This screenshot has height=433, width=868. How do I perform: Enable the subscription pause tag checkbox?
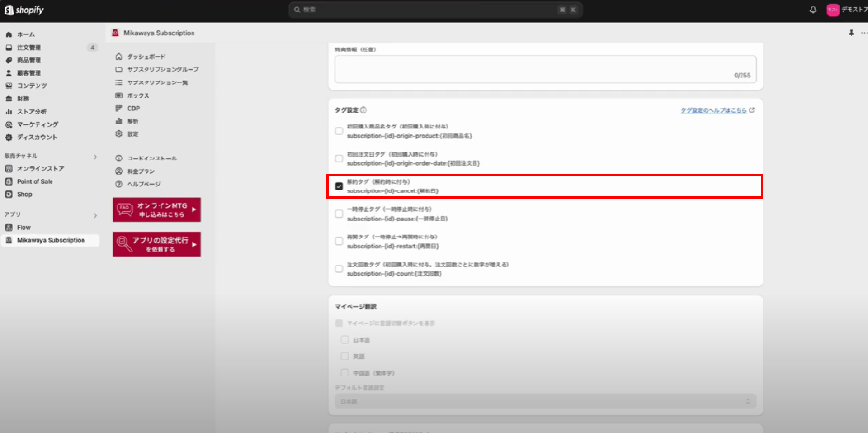tap(339, 214)
